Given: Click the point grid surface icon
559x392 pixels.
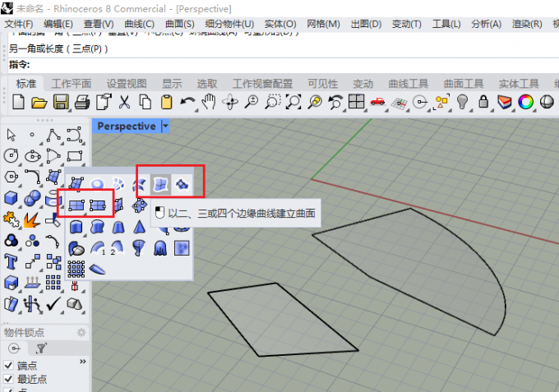Looking at the screenshot, I should [x=76, y=269].
